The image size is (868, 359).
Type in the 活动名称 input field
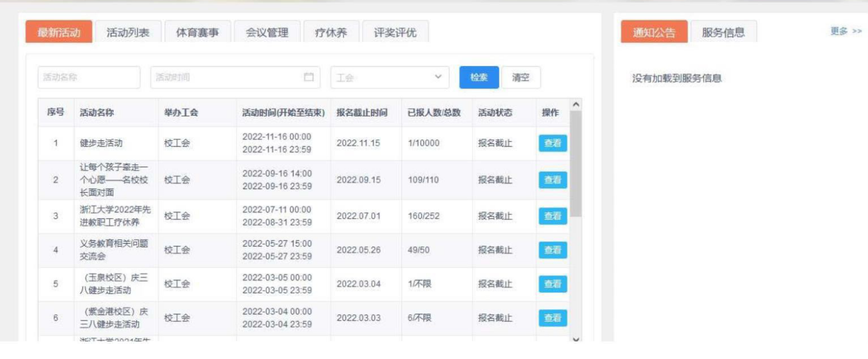89,78
